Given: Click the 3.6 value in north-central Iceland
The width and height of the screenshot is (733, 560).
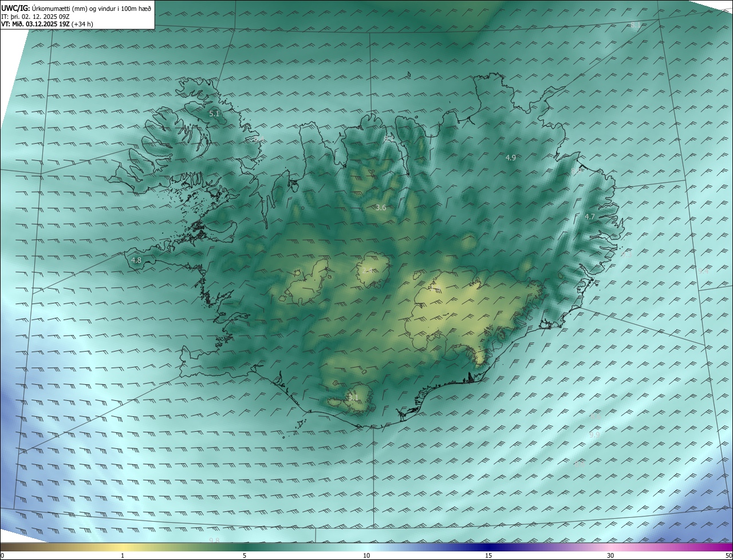Looking at the screenshot, I should pos(381,208).
